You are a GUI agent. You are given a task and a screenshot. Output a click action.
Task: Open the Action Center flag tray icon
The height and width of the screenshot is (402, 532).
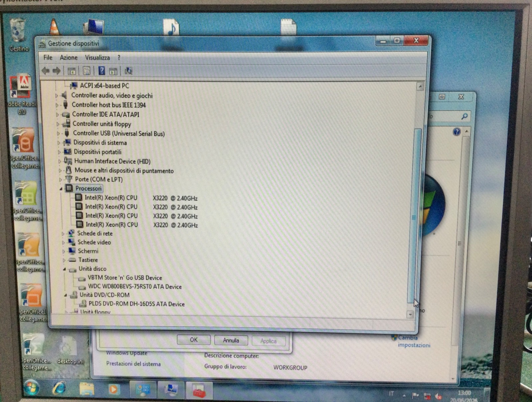415,395
